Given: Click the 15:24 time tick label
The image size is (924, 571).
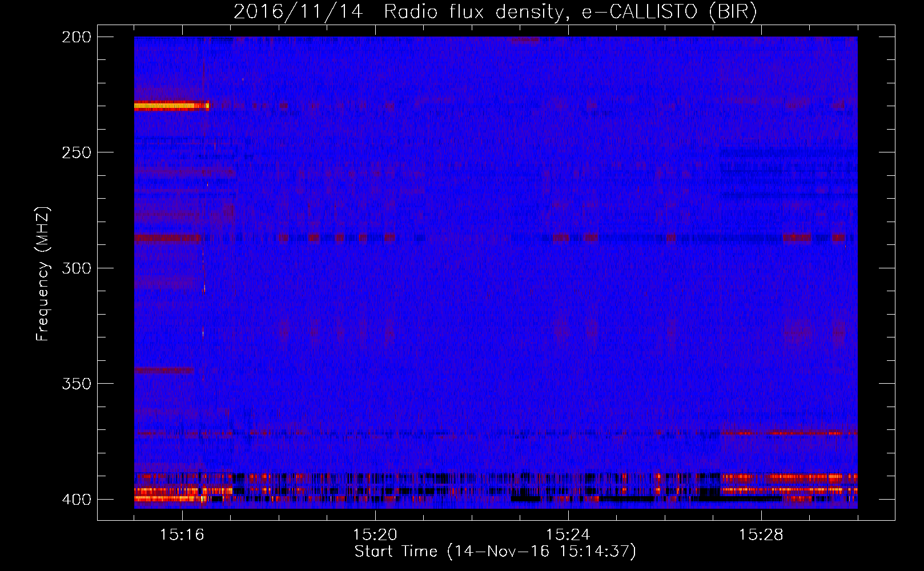Looking at the screenshot, I should click(568, 535).
